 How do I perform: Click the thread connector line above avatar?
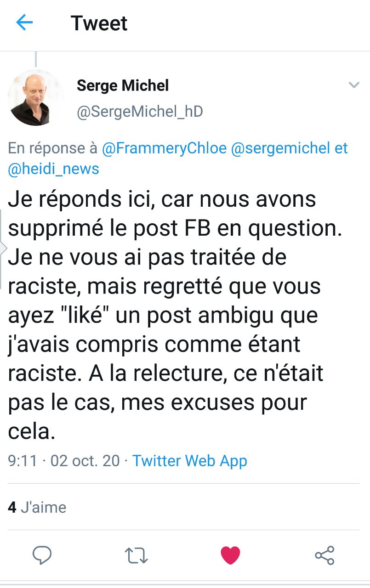36,59
